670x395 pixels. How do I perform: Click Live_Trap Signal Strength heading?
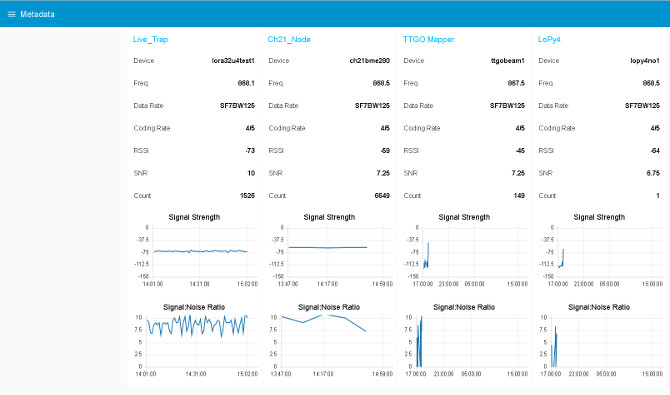194,217
